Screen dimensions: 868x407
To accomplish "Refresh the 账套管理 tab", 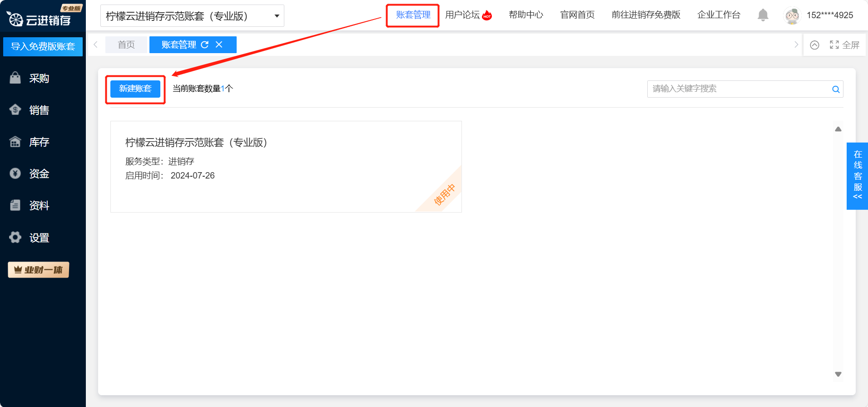I will click(205, 45).
